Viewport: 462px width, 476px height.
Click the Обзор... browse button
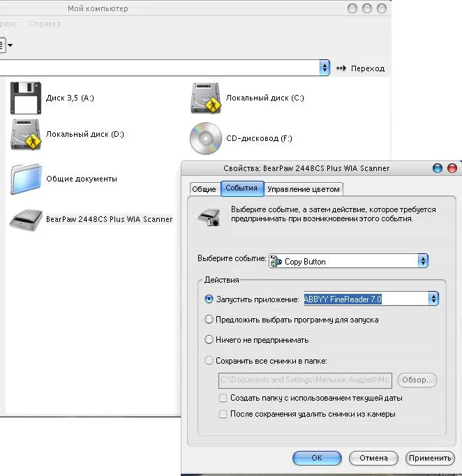pos(417,380)
